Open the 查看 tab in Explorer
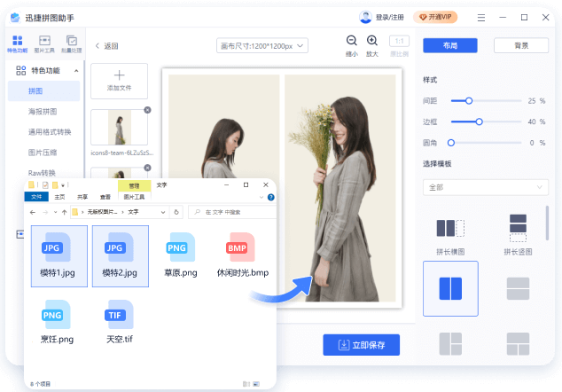 105,197
